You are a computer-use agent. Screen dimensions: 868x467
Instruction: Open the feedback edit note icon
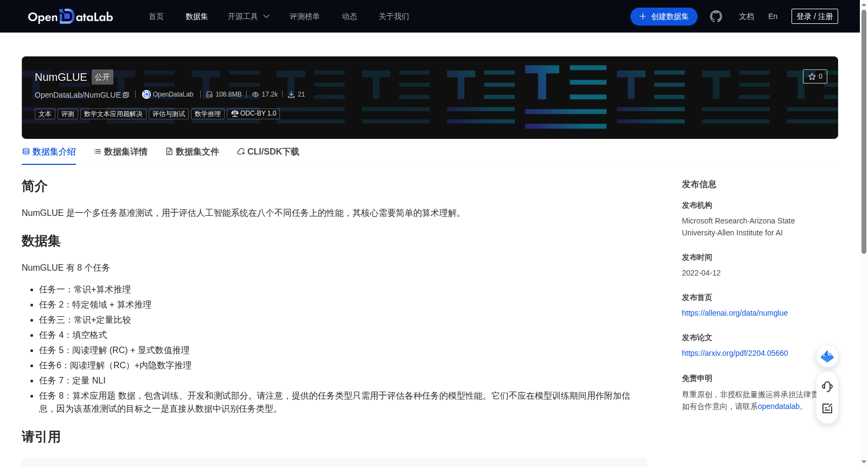[x=827, y=408]
